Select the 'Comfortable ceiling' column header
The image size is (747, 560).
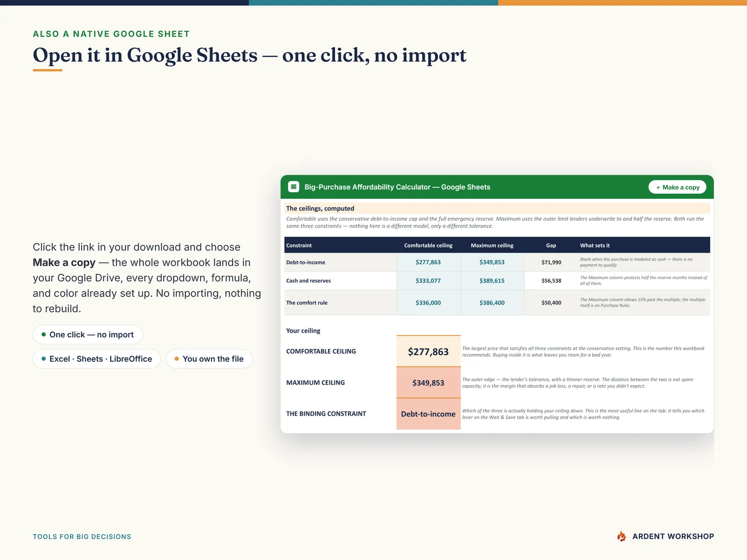(428, 245)
